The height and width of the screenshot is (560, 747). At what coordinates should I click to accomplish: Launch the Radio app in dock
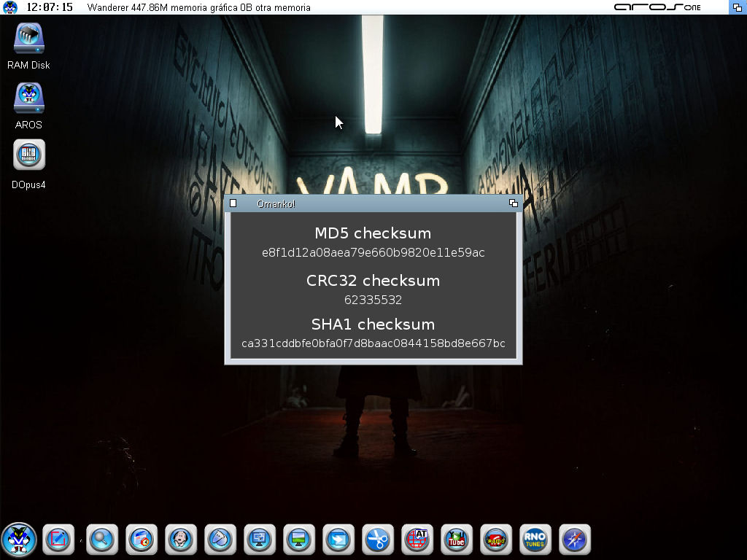496,540
